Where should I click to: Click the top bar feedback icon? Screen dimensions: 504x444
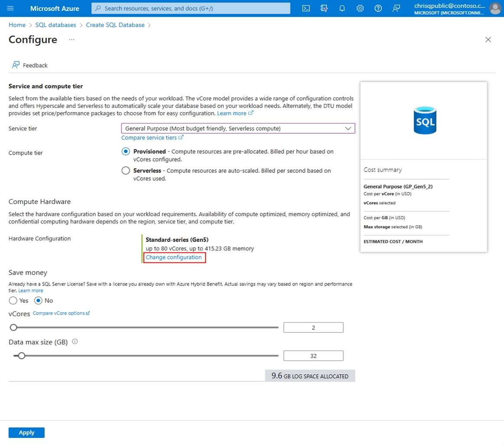[x=396, y=8]
